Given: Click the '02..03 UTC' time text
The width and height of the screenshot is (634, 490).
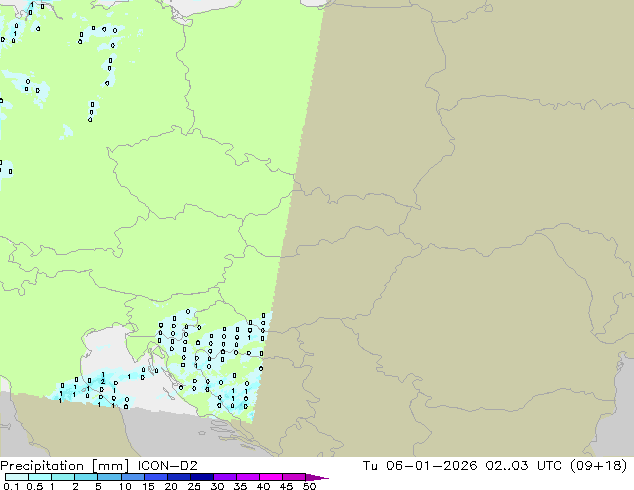Looking at the screenshot, I should [x=524, y=466].
